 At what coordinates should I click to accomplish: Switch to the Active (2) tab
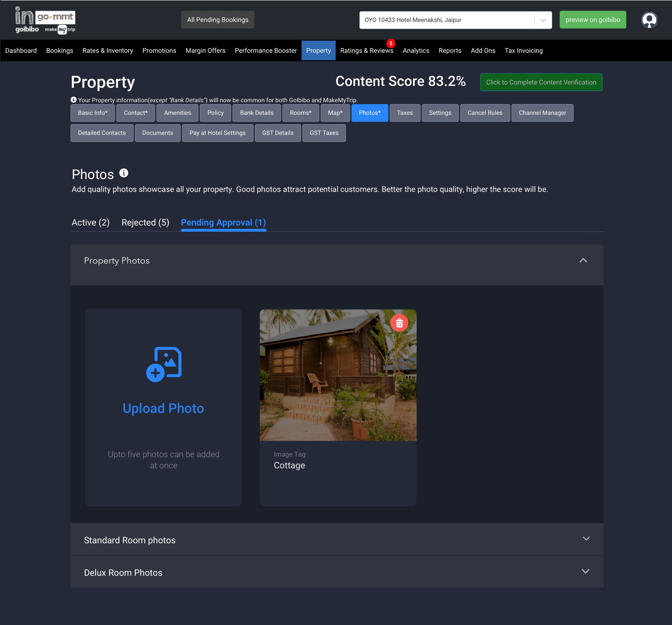tap(90, 222)
